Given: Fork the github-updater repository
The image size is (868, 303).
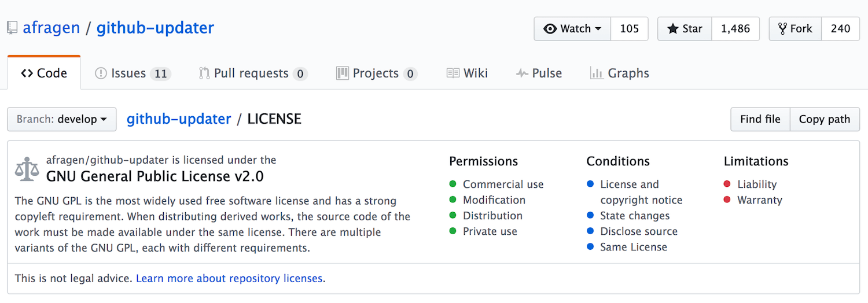Looking at the screenshot, I should click(x=795, y=29).
